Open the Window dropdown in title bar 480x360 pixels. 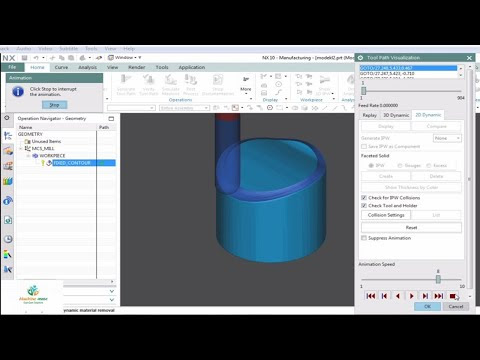pyautogui.click(x=125, y=58)
